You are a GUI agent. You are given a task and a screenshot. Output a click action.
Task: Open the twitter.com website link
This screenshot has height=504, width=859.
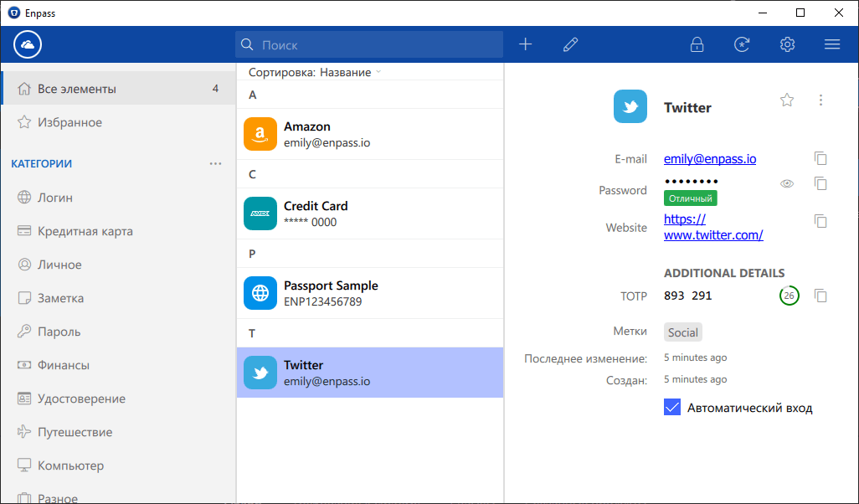(713, 228)
